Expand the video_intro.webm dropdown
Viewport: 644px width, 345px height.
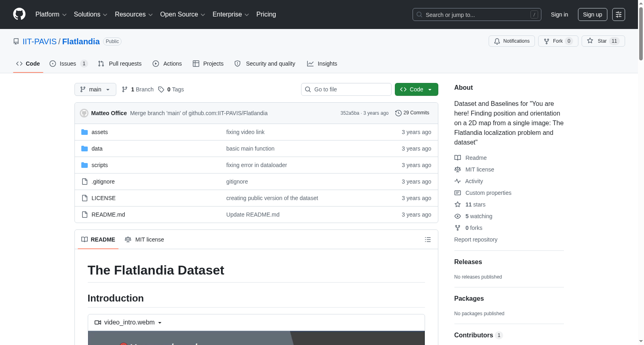coord(128,322)
